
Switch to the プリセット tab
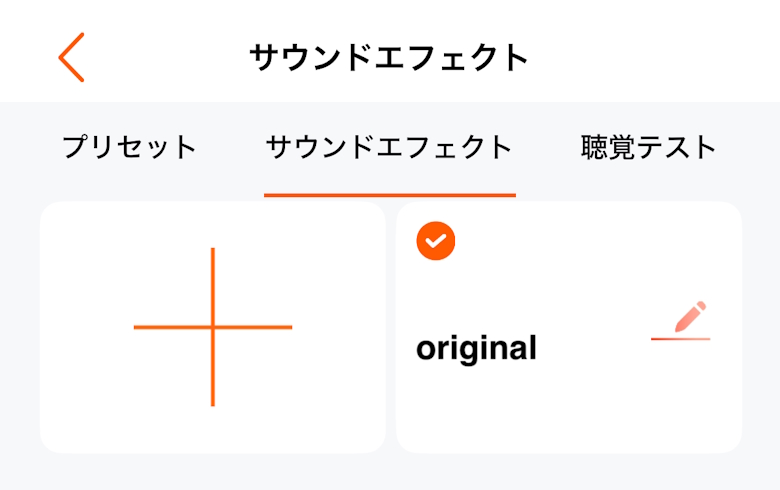(130, 148)
